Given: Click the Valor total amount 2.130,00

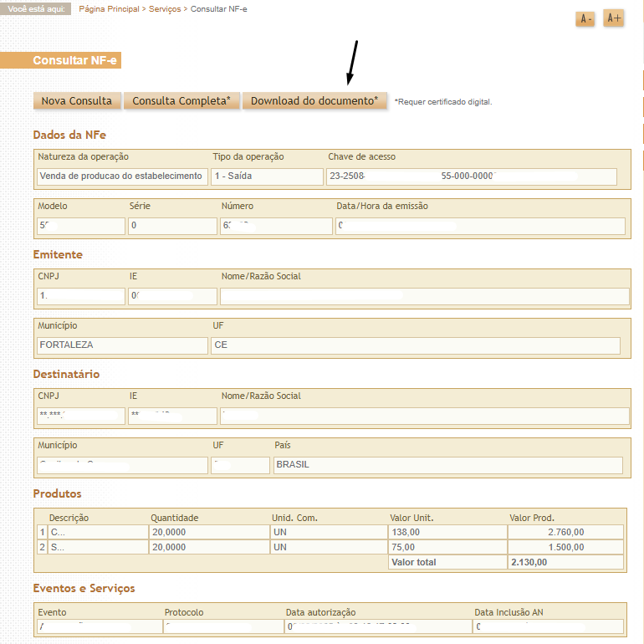Looking at the screenshot, I should point(565,563).
